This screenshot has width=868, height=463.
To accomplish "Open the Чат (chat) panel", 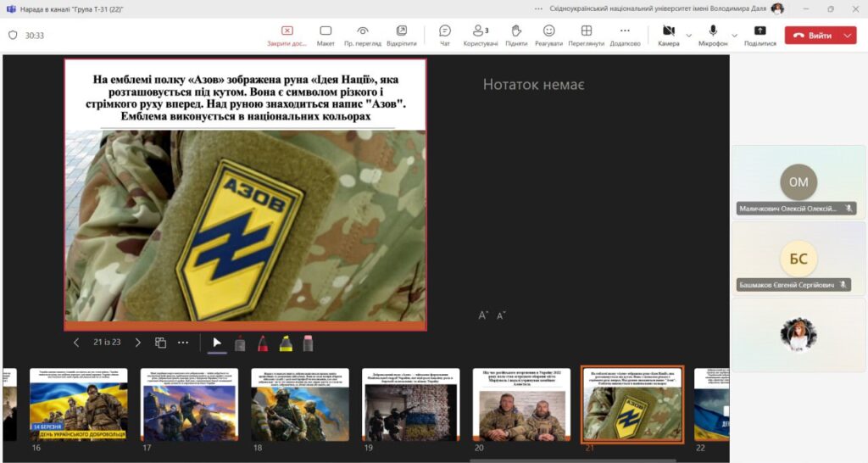I will [444, 35].
